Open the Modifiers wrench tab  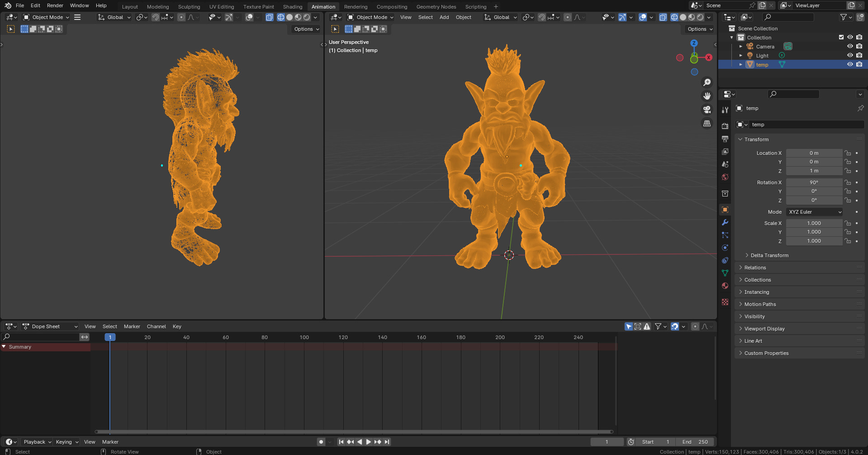(x=725, y=222)
